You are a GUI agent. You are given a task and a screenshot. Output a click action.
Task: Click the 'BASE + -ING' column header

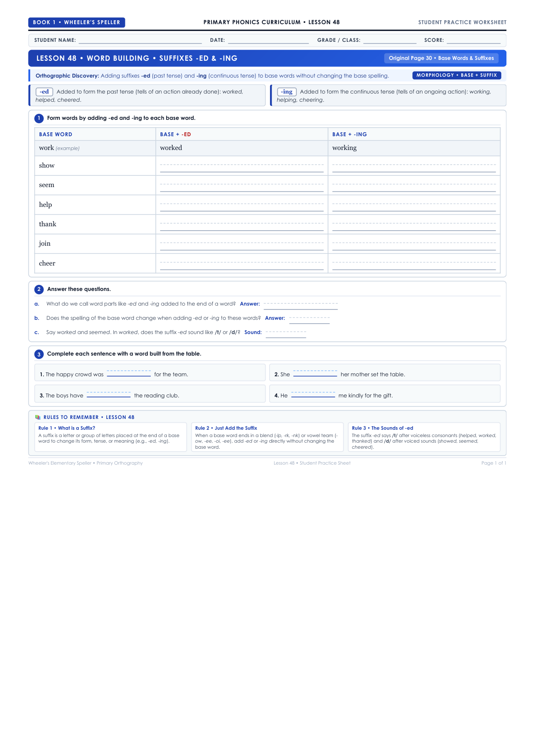click(x=350, y=134)
